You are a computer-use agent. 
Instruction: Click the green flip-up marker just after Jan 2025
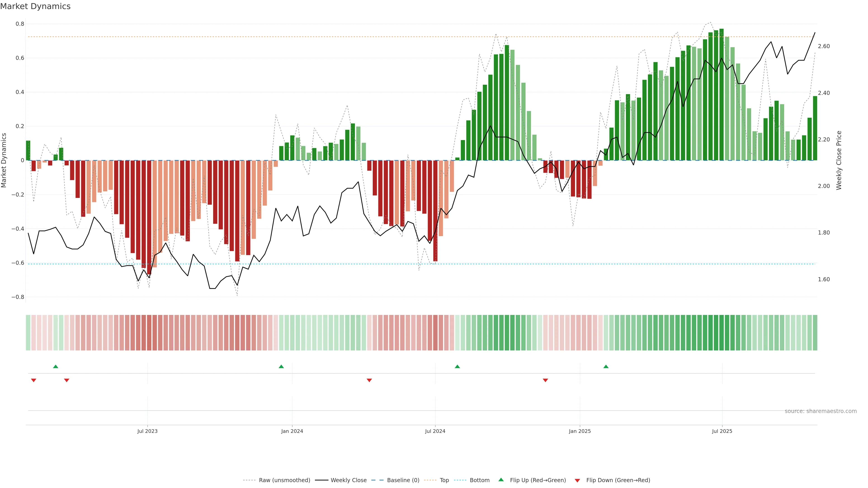point(606,366)
